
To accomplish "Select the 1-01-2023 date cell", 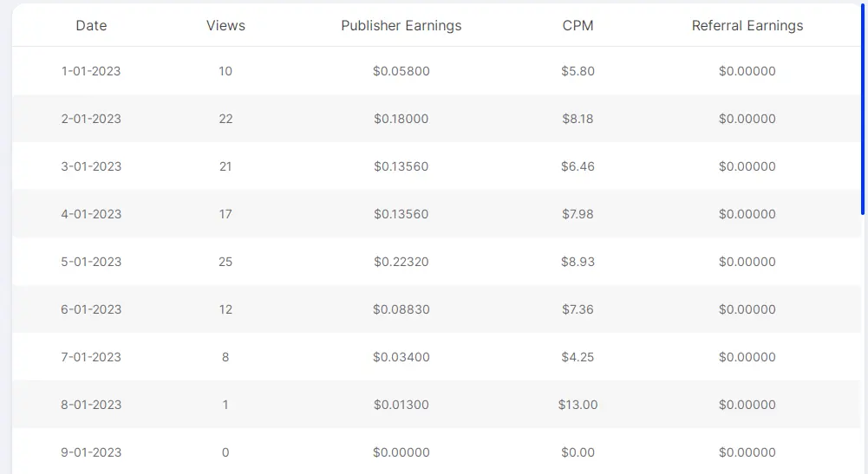I will [x=91, y=71].
